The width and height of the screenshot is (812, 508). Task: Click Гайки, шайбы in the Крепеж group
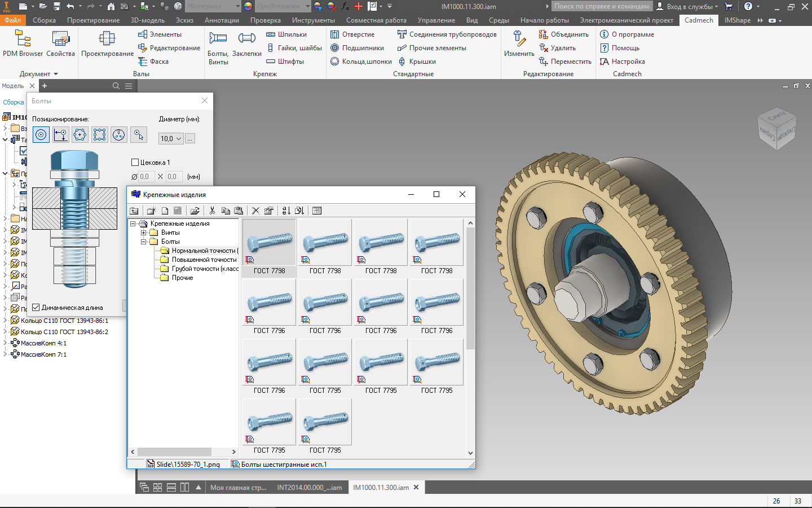click(x=294, y=48)
